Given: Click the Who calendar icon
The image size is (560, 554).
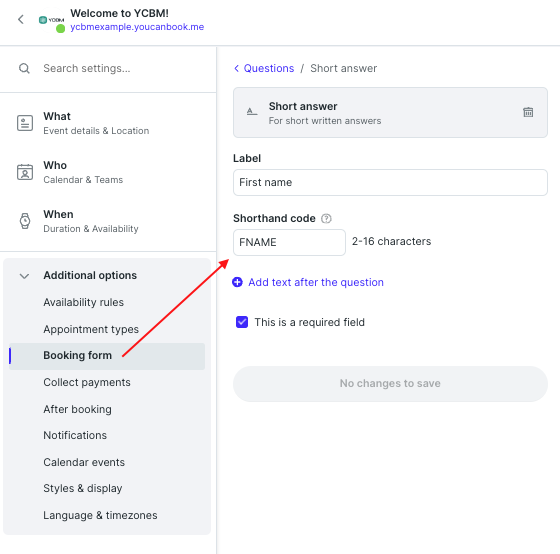Looking at the screenshot, I should tap(25, 172).
